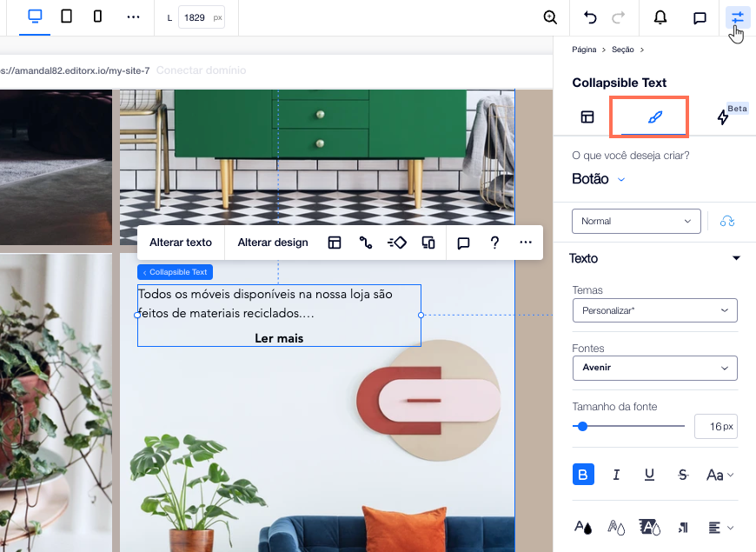756x552 pixels.
Task: Toggle bold formatting
Action: (583, 475)
